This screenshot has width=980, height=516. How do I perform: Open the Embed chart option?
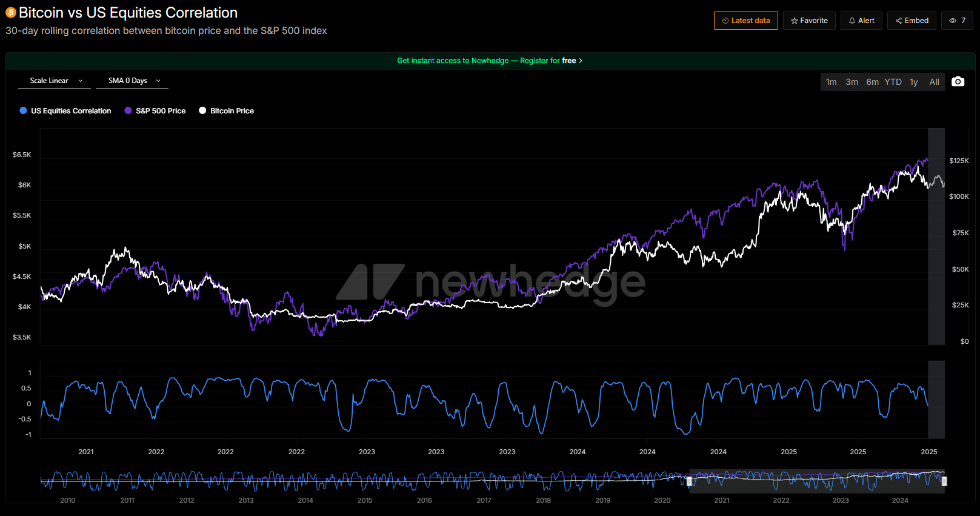[x=912, y=21]
